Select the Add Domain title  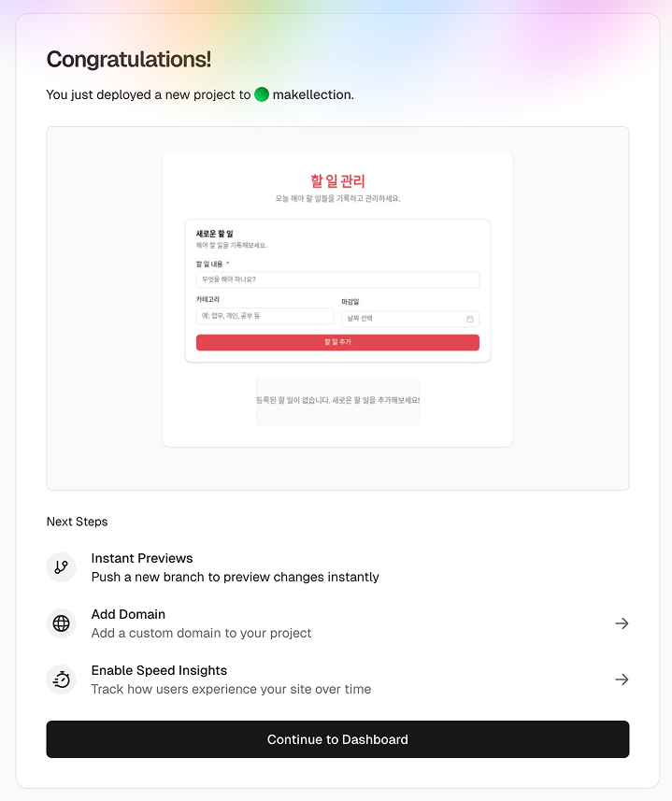[x=128, y=614]
